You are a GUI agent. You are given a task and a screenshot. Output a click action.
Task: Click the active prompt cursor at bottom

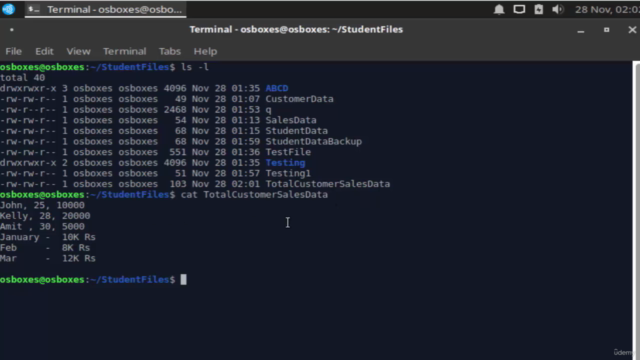click(x=184, y=280)
